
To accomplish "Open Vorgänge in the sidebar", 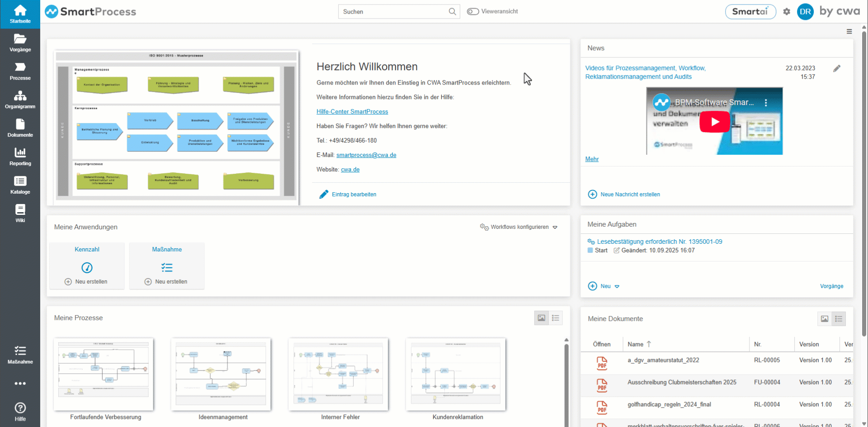I will (20, 43).
